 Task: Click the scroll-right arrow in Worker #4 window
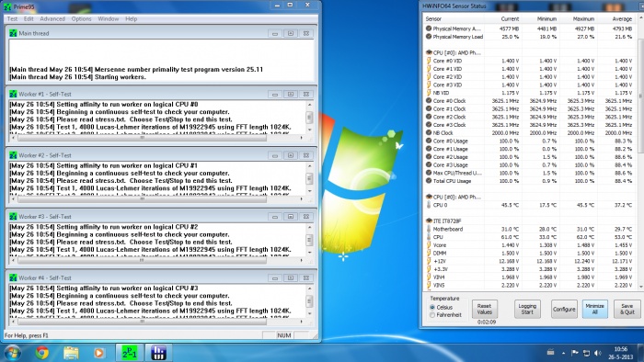[x=302, y=322]
